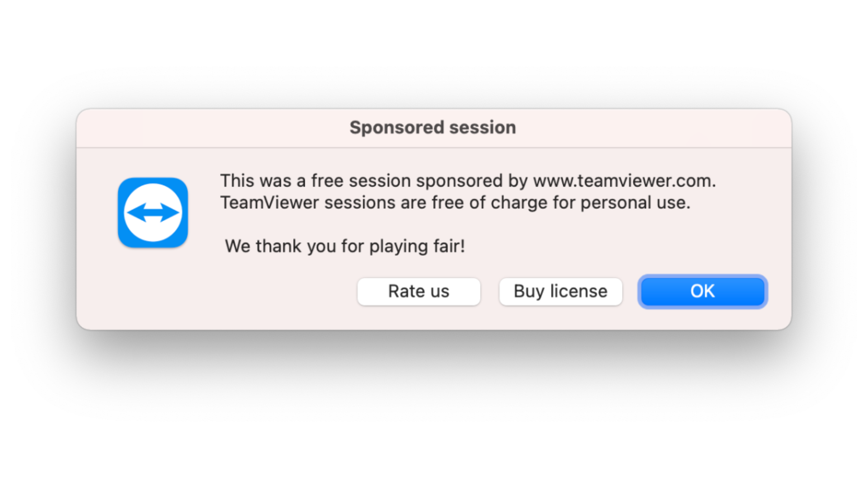Choose the Buy license button
This screenshot has height=488, width=868.
click(x=561, y=291)
